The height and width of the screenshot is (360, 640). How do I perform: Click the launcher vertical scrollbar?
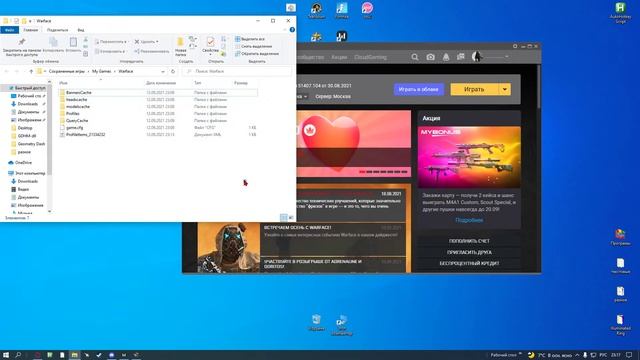coord(539,86)
